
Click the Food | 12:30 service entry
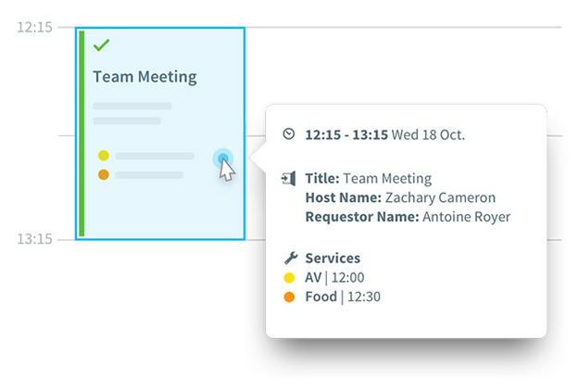click(x=343, y=297)
